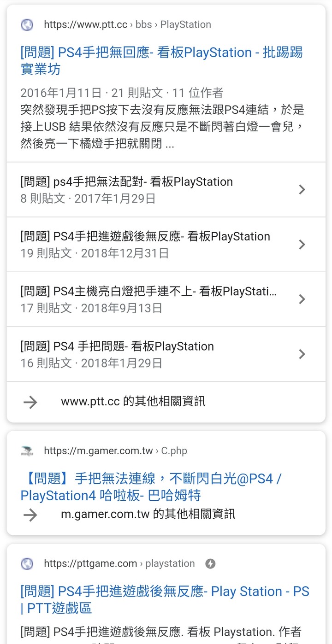Click the ptt.cc breadcrumb URL
This screenshot has height=644, width=332.
click(x=127, y=25)
